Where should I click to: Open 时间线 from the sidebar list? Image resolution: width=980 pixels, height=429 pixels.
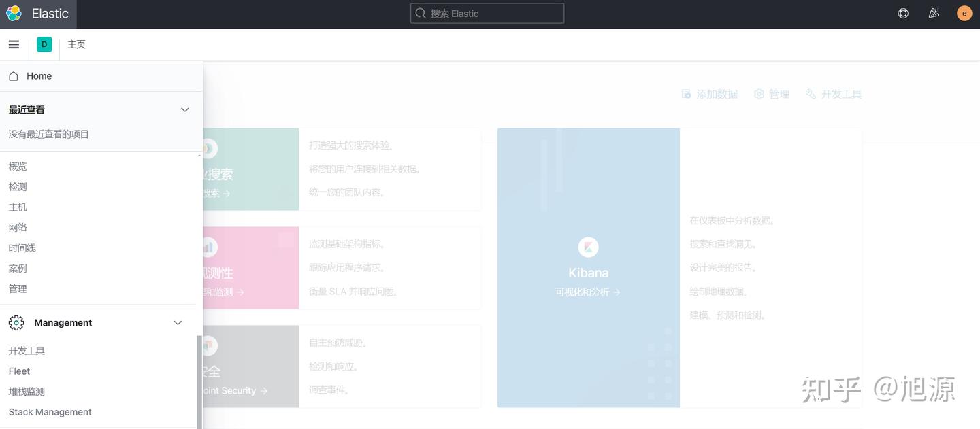pos(21,247)
